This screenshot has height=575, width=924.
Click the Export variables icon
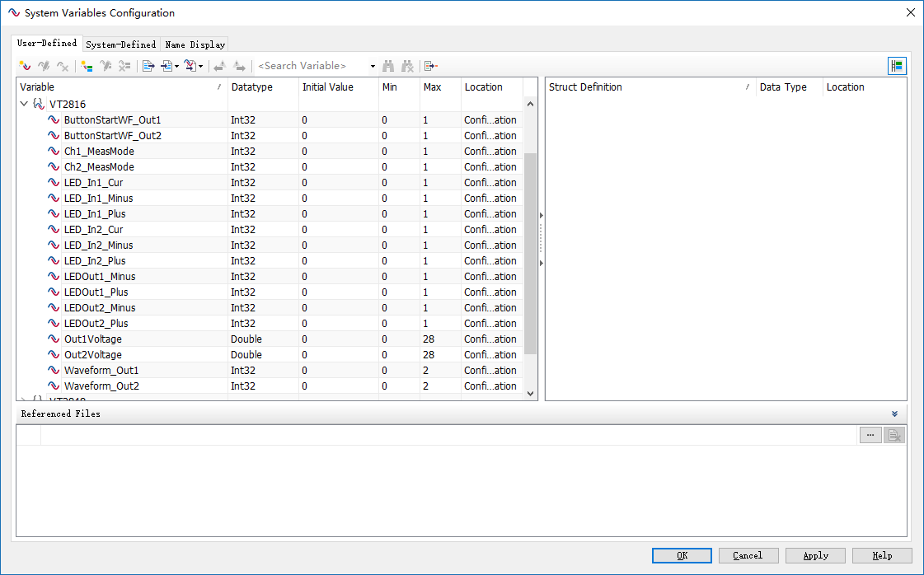tap(148, 66)
